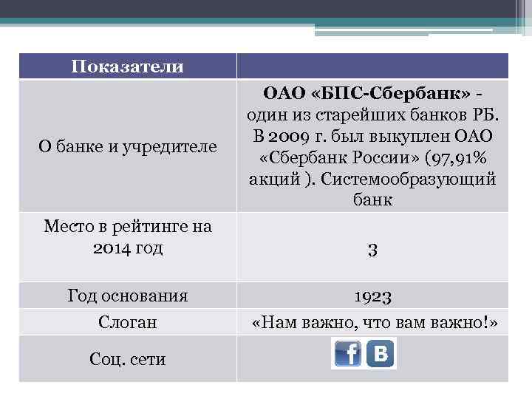Select the Показатели header cell
Image resolution: width=532 pixels, height=399 pixels.
click(128, 66)
